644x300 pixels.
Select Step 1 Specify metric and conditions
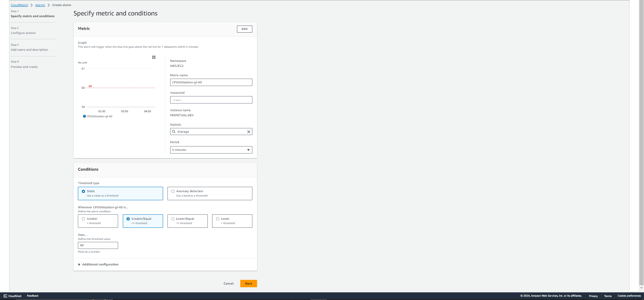tap(33, 16)
